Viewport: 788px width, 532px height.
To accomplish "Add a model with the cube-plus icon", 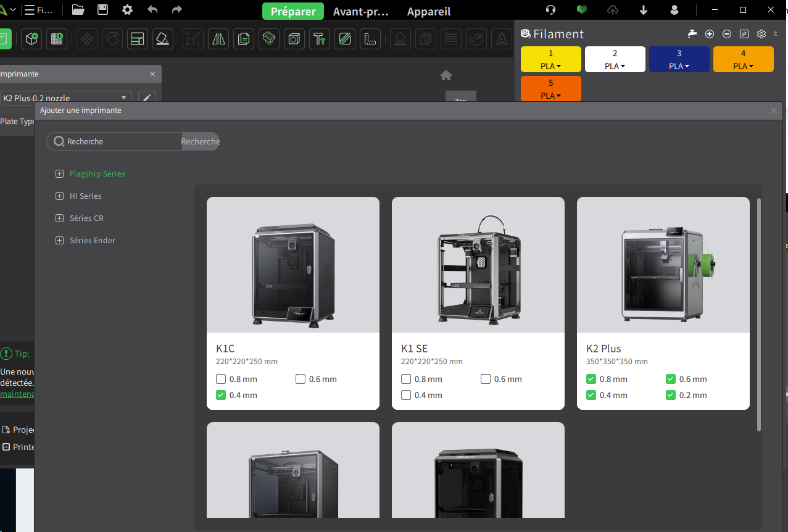I will (x=31, y=39).
